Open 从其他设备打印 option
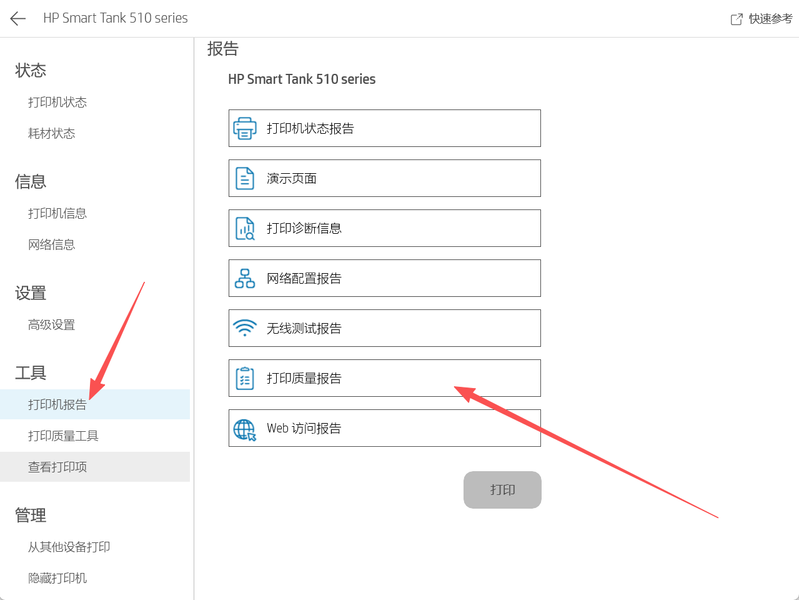The width and height of the screenshot is (799, 600). [69, 547]
